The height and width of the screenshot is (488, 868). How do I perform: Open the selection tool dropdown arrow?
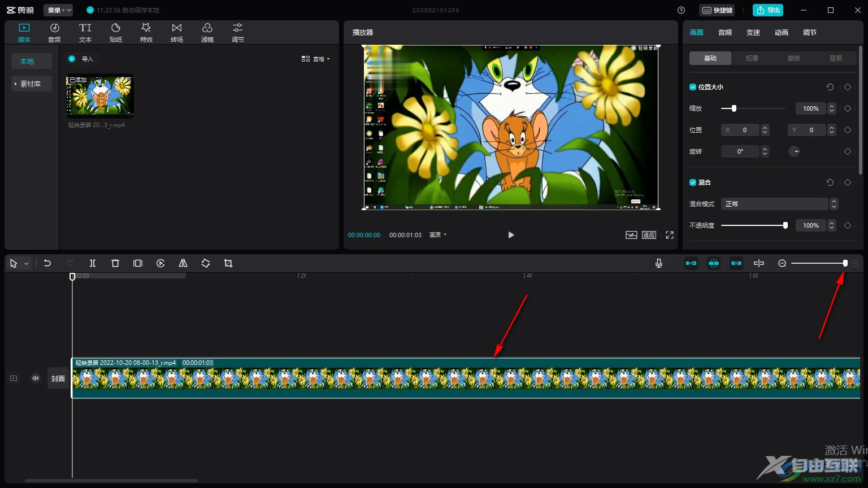(x=27, y=264)
